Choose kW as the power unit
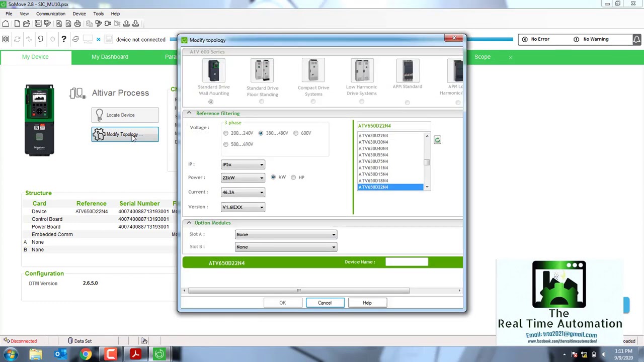 coord(273,177)
